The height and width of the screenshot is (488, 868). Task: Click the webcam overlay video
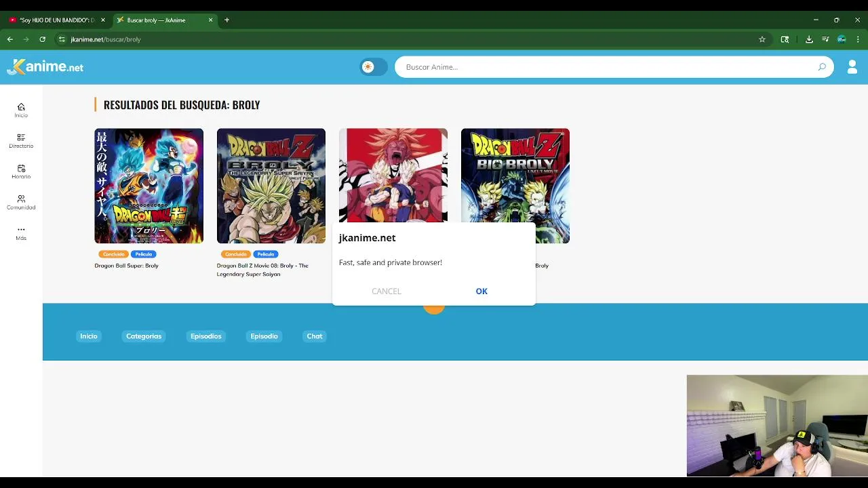pyautogui.click(x=777, y=426)
